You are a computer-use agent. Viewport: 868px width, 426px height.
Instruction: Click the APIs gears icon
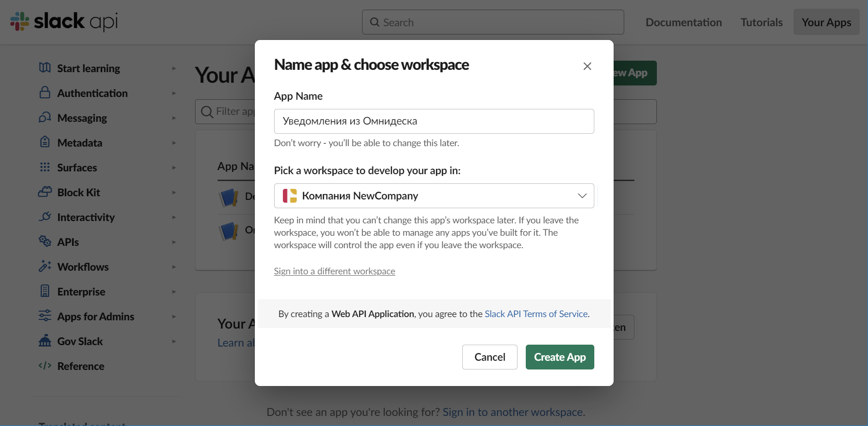(45, 242)
